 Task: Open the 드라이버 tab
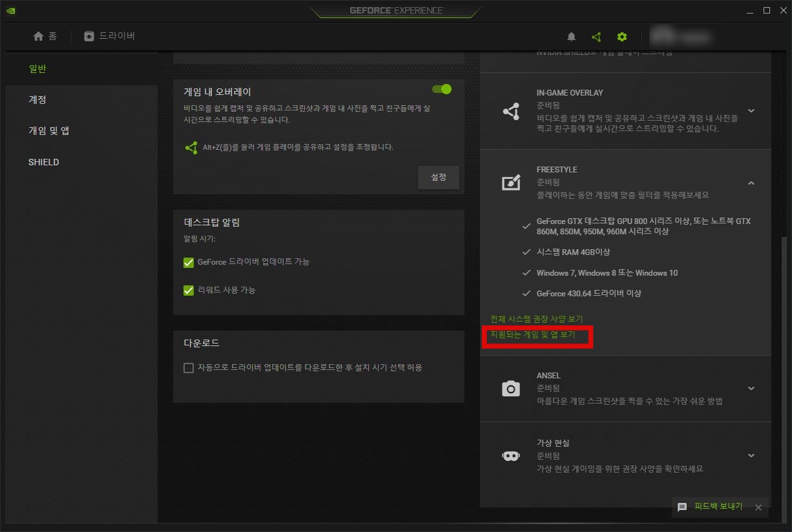(x=110, y=37)
